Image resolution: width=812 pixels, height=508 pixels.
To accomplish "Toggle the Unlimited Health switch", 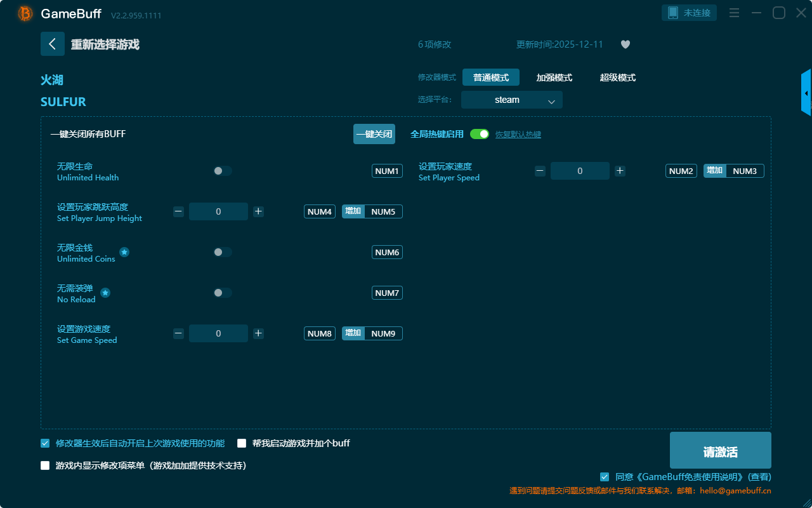I will pyautogui.click(x=223, y=171).
